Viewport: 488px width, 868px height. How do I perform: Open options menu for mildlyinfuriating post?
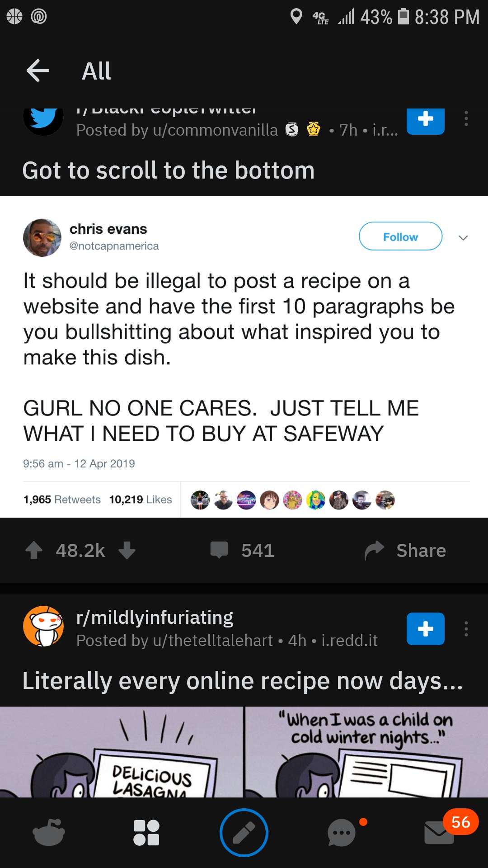tap(466, 629)
